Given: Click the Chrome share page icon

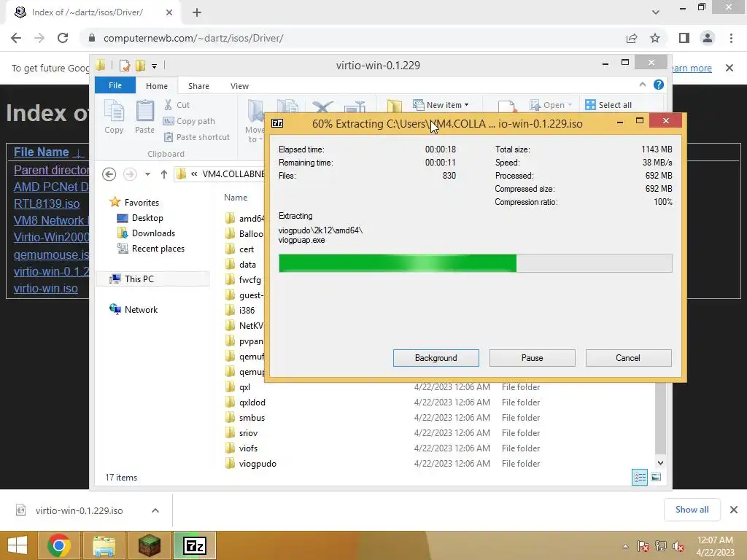Looking at the screenshot, I should click(632, 38).
